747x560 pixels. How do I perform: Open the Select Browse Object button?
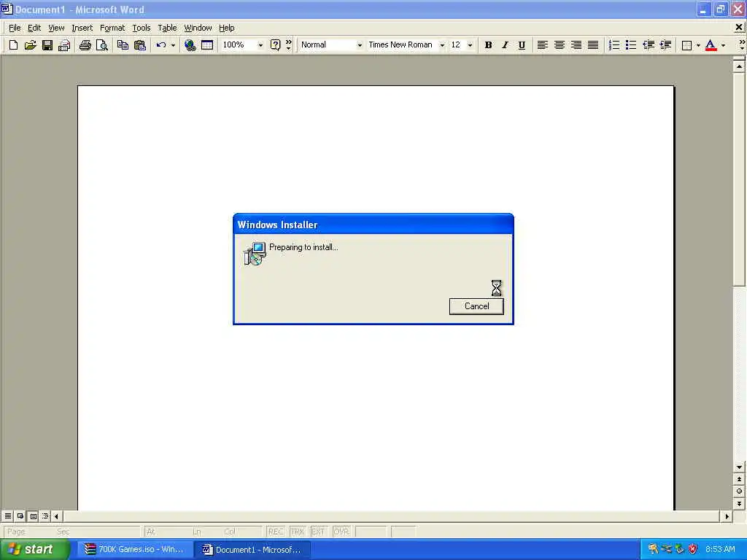click(739, 491)
